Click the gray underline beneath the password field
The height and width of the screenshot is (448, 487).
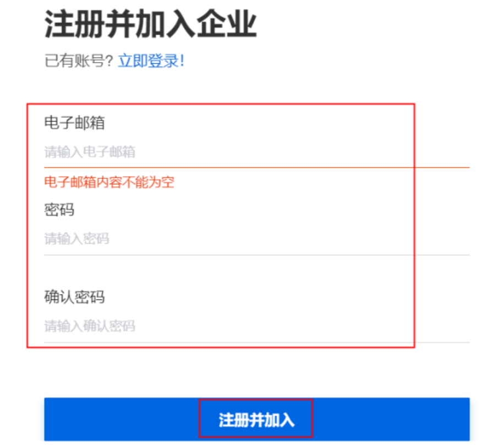[257, 255]
